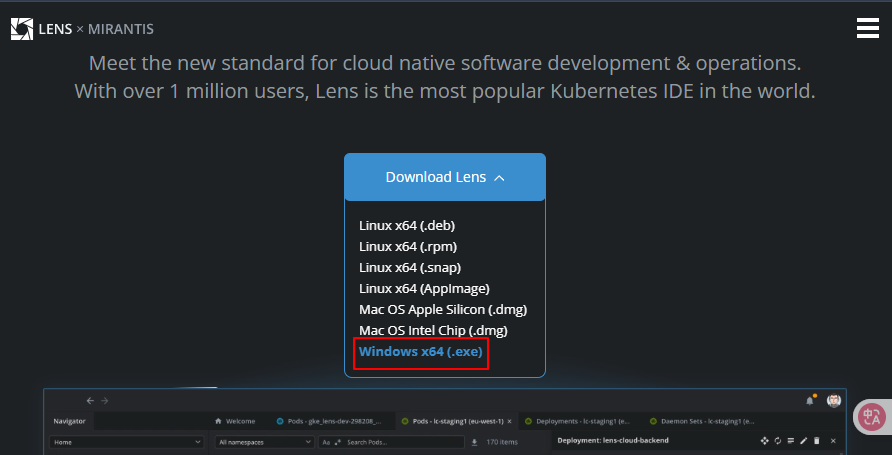This screenshot has width=892, height=455.
Task: Click the Deployment: lens-cloud-backend title
Action: 613,441
